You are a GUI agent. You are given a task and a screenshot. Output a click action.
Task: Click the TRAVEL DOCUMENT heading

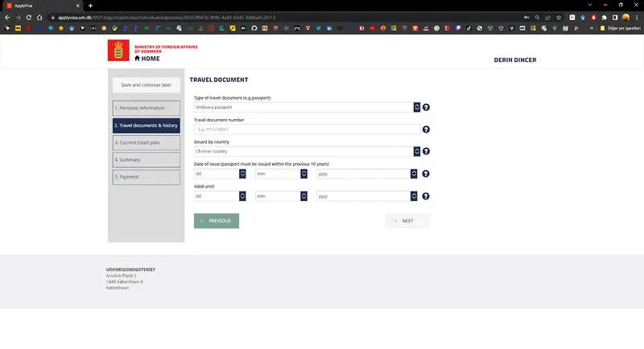point(219,80)
